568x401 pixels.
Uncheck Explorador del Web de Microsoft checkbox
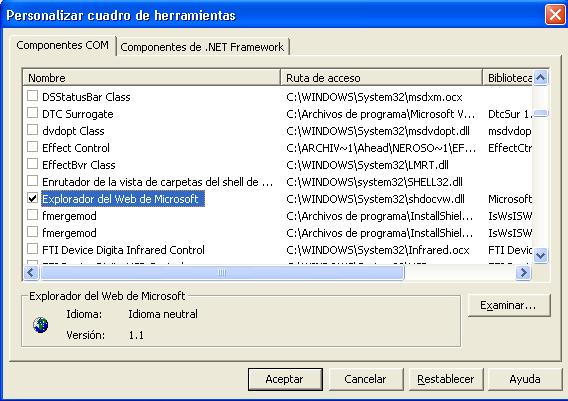33,198
